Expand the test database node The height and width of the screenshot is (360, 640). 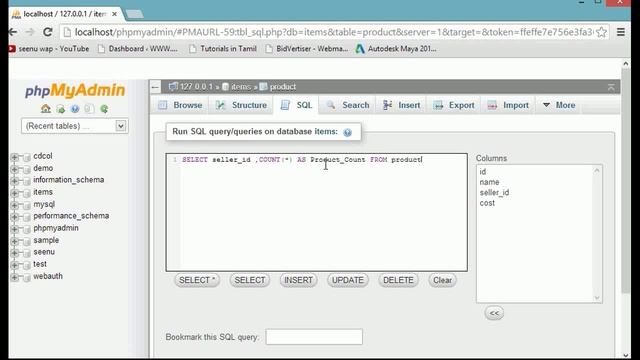point(14,265)
